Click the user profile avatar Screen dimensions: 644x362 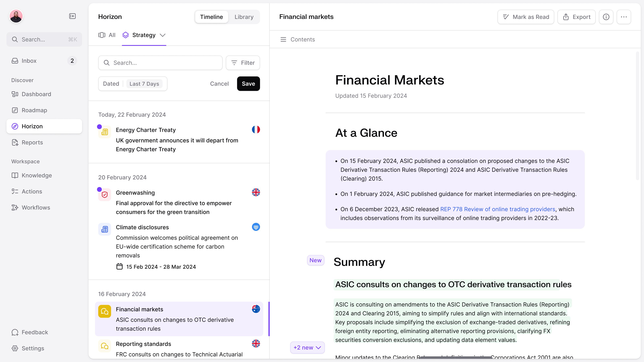[x=16, y=16]
